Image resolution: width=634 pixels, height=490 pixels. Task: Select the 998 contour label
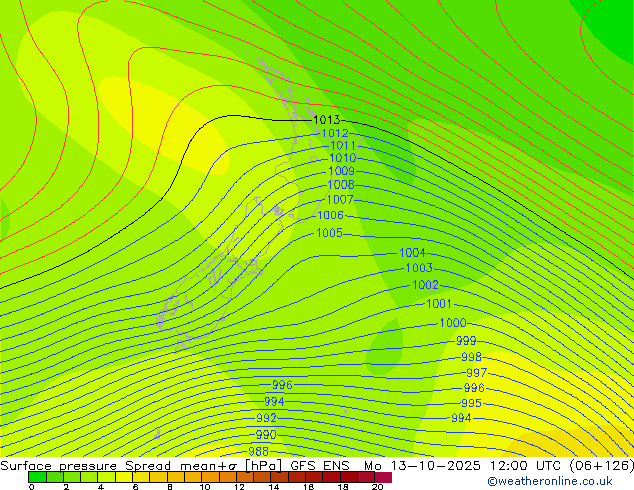click(471, 357)
